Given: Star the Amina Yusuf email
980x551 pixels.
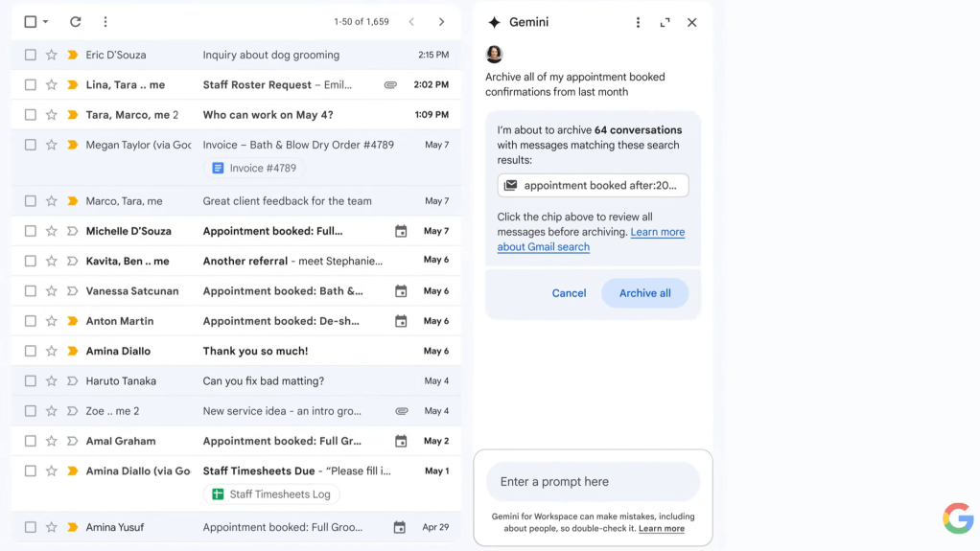Looking at the screenshot, I should pyautogui.click(x=51, y=527).
